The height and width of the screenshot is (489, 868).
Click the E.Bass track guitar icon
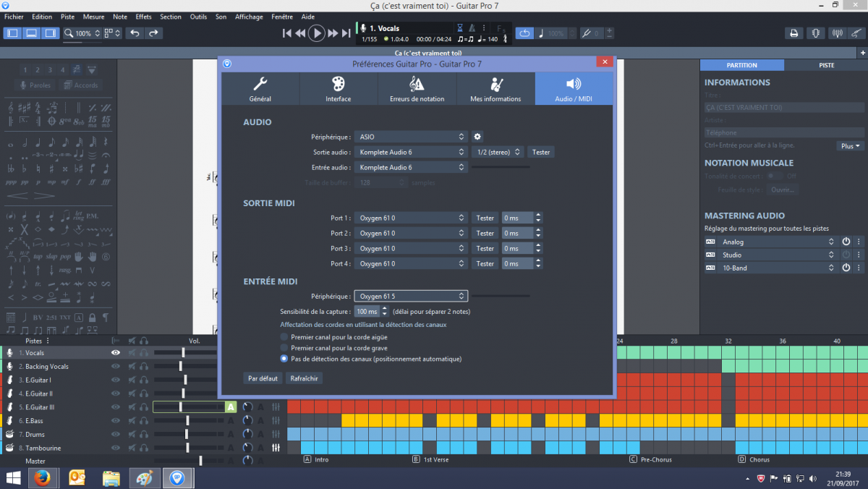(10, 420)
